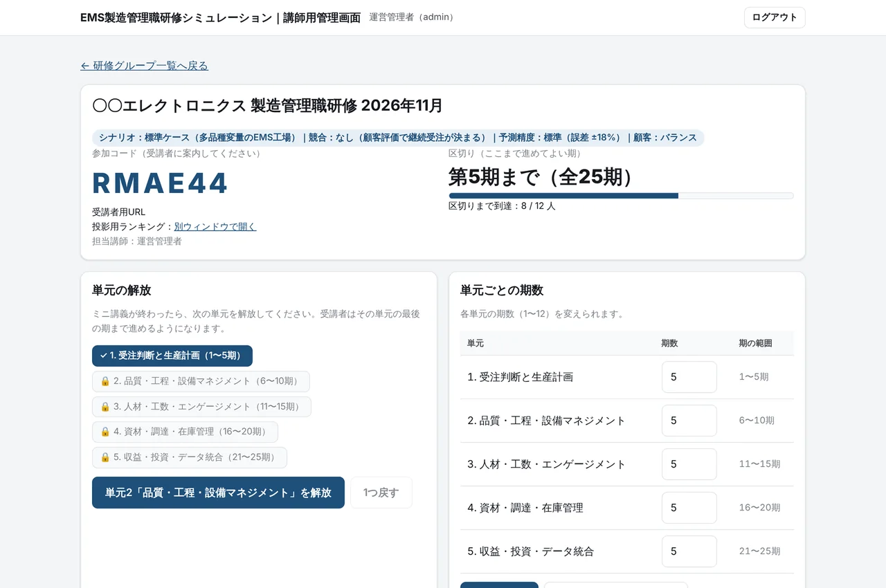
Task: Focus 期数 field for 収益・投資・データ統合
Action: point(689,551)
